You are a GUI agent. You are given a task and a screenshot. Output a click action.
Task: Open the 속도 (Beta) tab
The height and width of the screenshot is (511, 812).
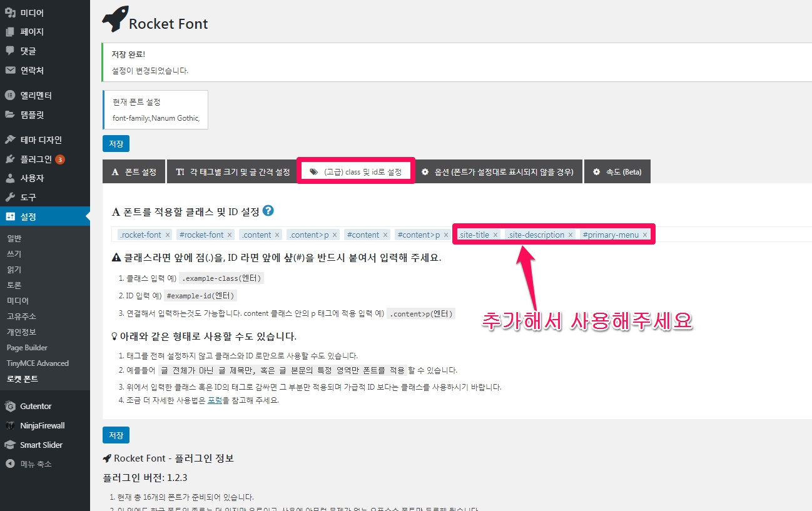(617, 172)
